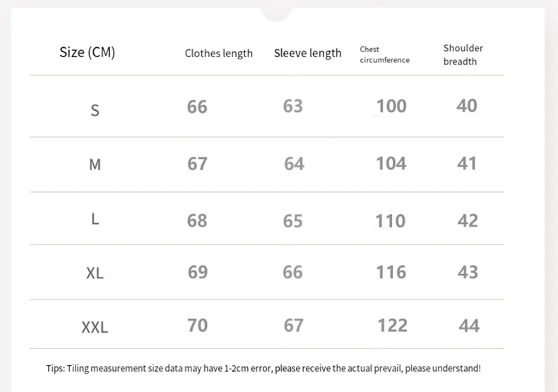Click clothes length value 70 for XXL
This screenshot has width=558, height=392.
[x=197, y=326]
